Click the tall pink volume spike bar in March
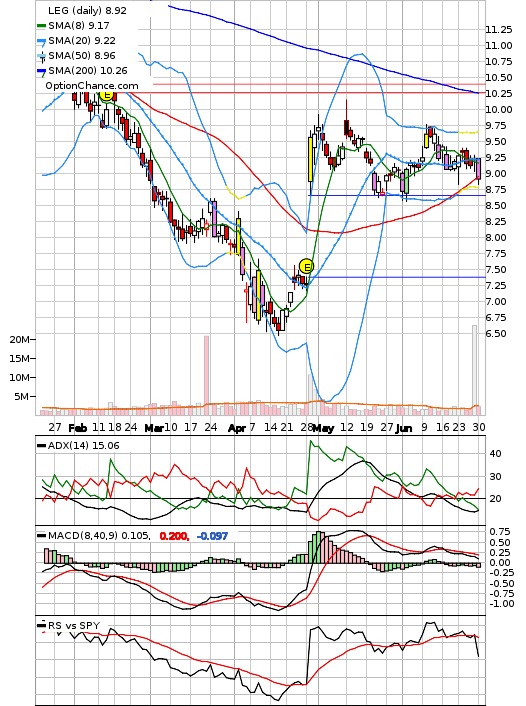 click(x=206, y=375)
